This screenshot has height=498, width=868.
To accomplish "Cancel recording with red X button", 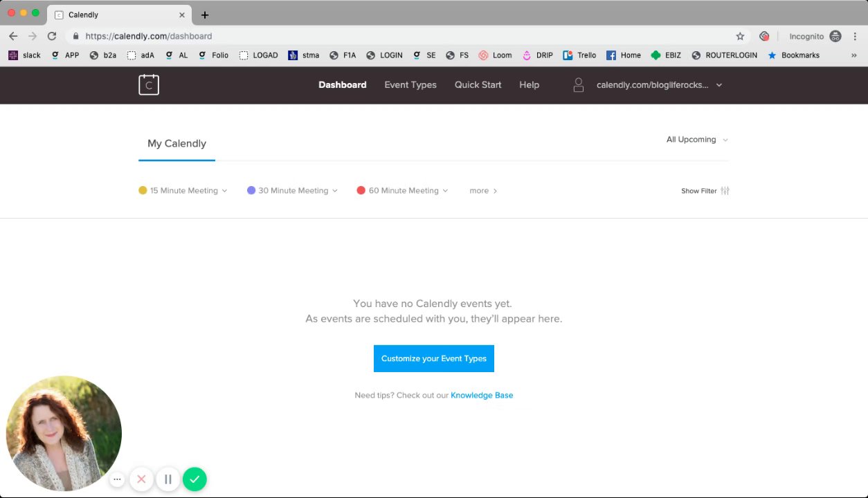I will tap(141, 479).
